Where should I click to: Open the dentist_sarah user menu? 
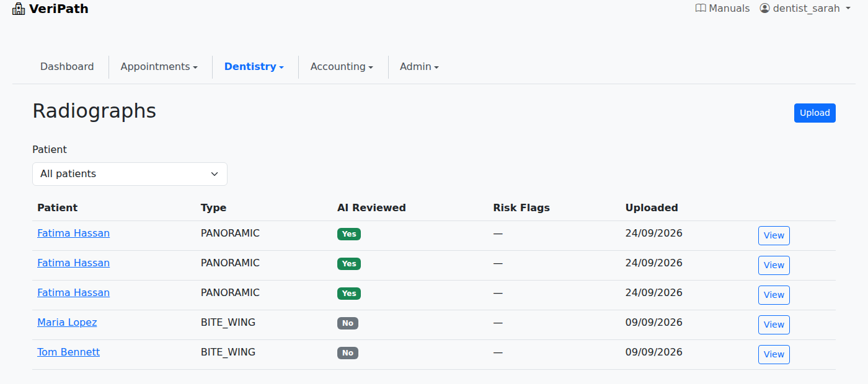(x=805, y=9)
